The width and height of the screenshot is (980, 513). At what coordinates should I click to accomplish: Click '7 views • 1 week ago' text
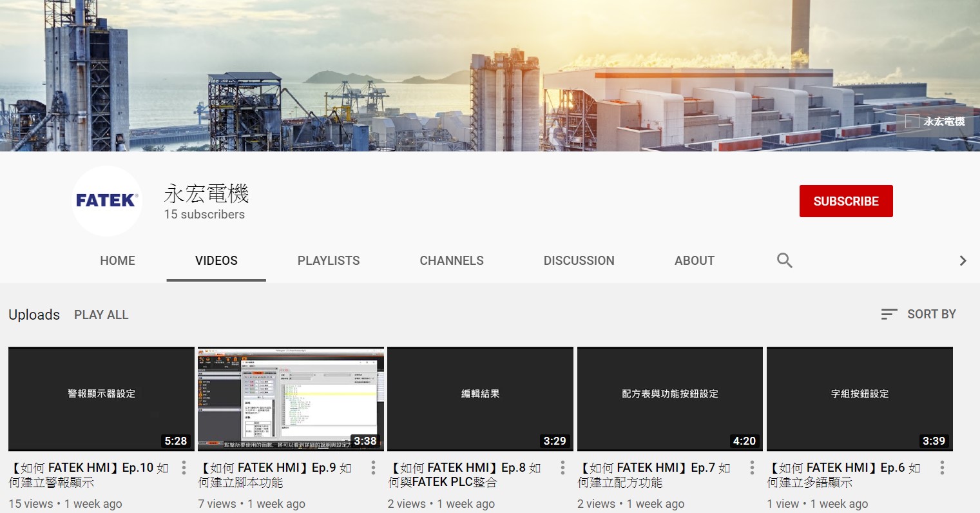252,504
